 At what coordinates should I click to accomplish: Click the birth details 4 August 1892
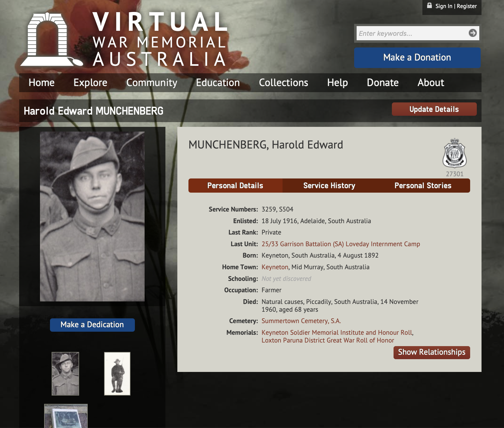(358, 255)
